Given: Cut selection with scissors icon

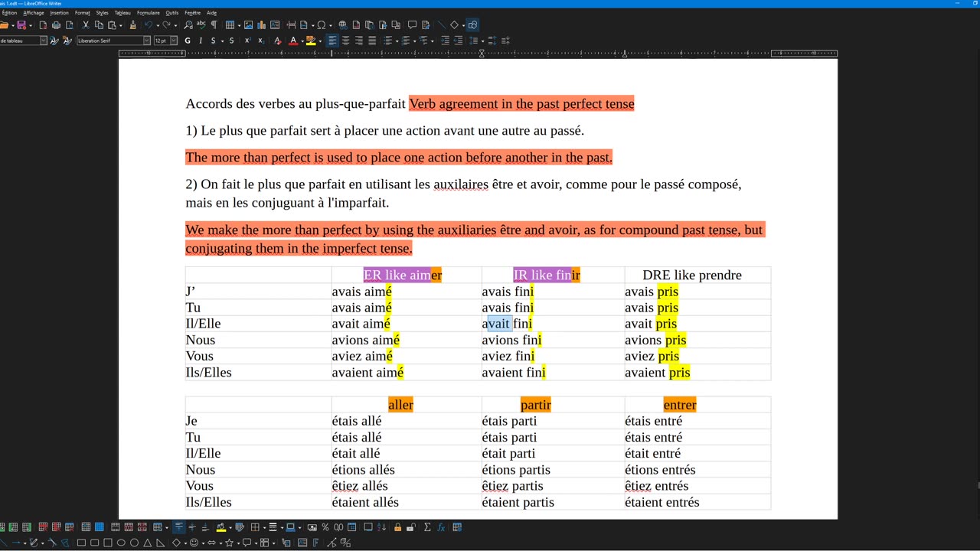Looking at the screenshot, I should pyautogui.click(x=86, y=25).
